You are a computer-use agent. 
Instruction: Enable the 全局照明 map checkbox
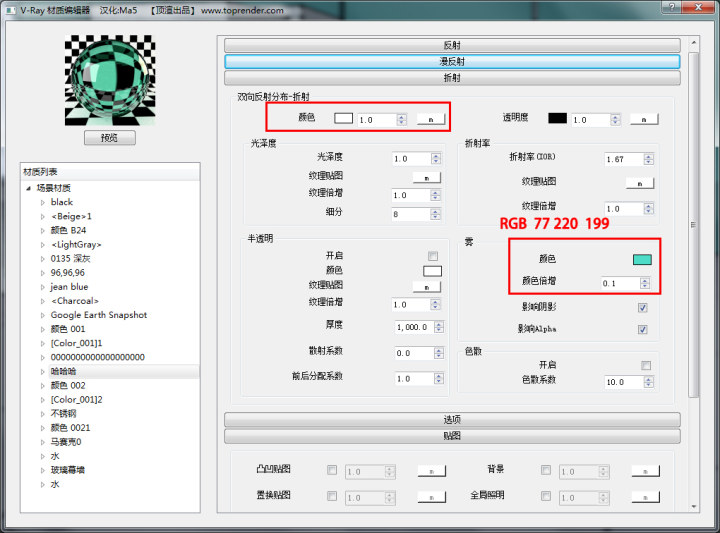coord(546,496)
